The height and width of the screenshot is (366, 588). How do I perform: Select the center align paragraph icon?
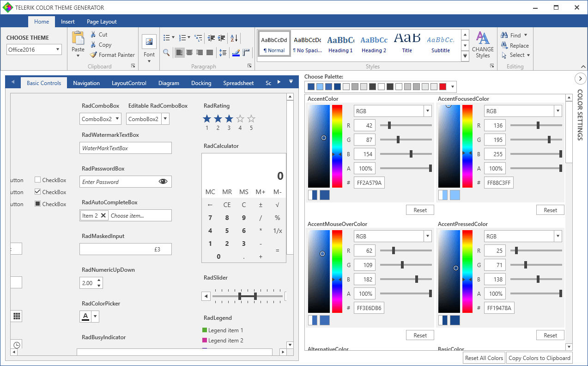(x=189, y=53)
